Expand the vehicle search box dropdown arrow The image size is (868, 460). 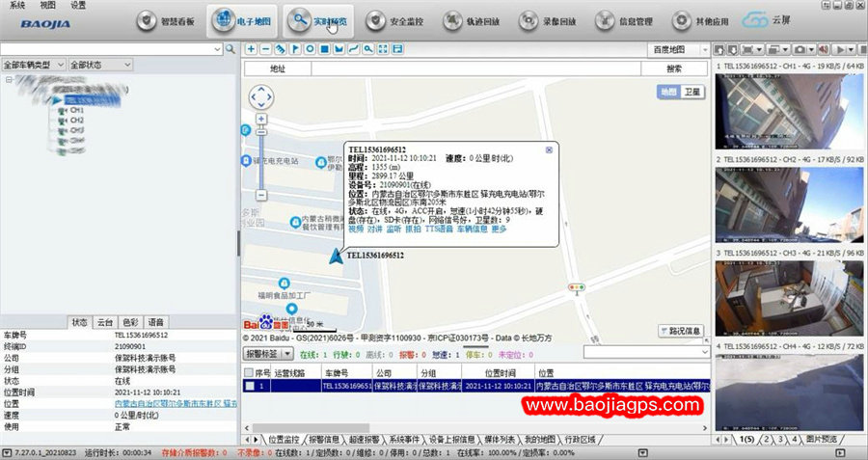[218, 49]
